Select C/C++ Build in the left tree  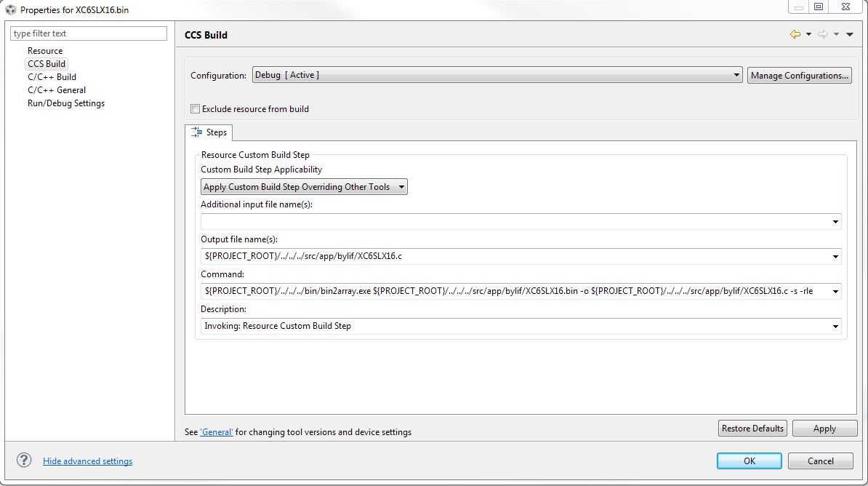(x=52, y=76)
